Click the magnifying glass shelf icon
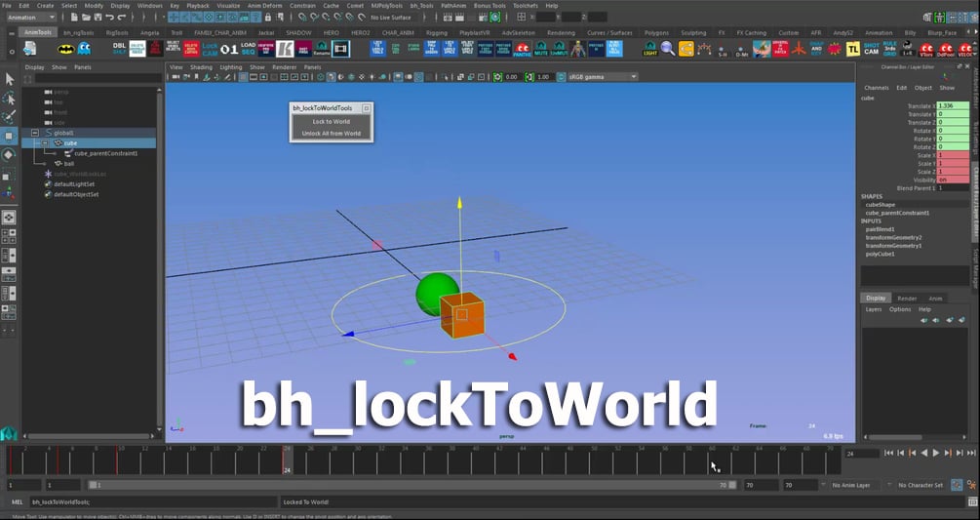Image resolution: width=980 pixels, height=520 pixels. point(668,49)
